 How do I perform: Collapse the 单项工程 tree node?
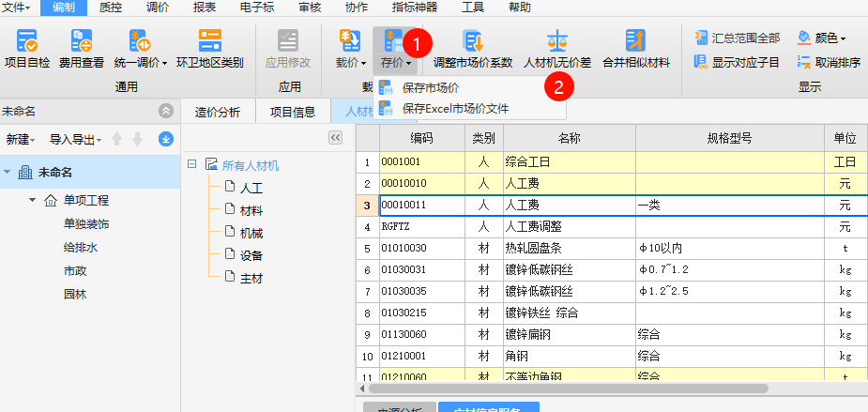(x=33, y=200)
